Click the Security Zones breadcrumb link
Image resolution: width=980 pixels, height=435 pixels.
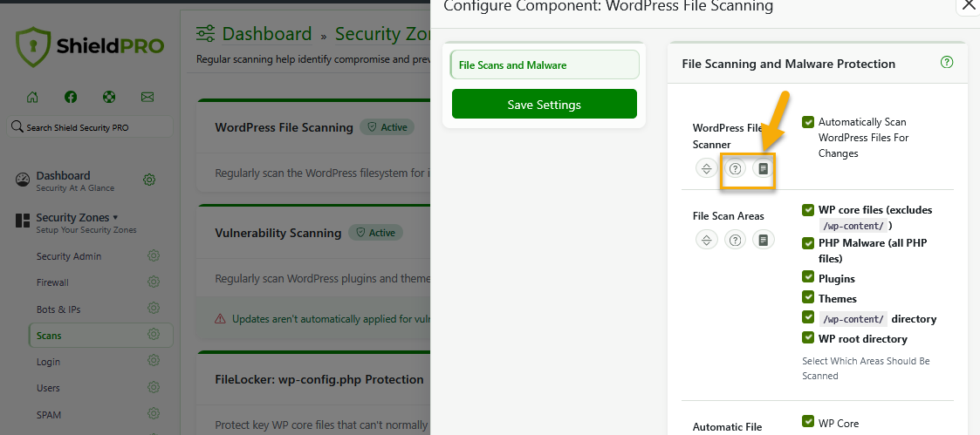click(x=382, y=33)
